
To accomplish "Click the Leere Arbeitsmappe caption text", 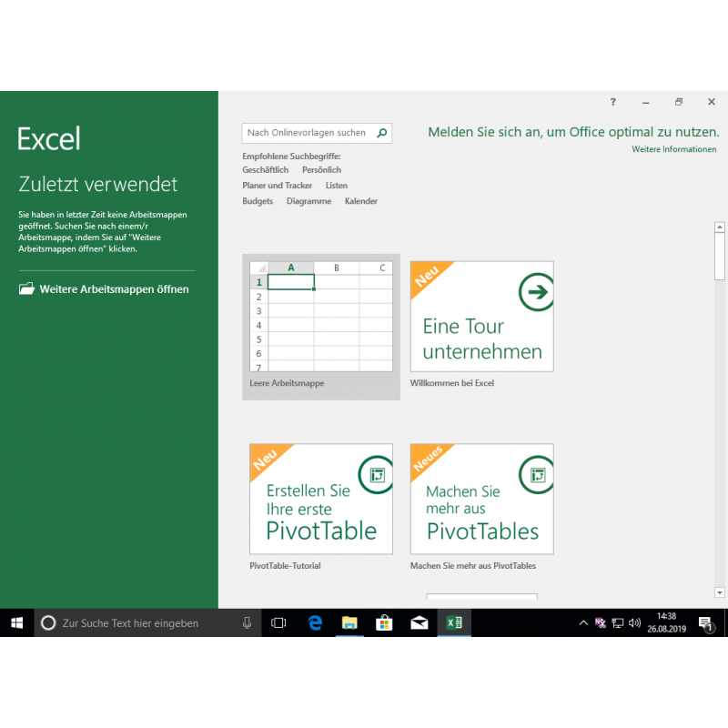I will [x=287, y=383].
